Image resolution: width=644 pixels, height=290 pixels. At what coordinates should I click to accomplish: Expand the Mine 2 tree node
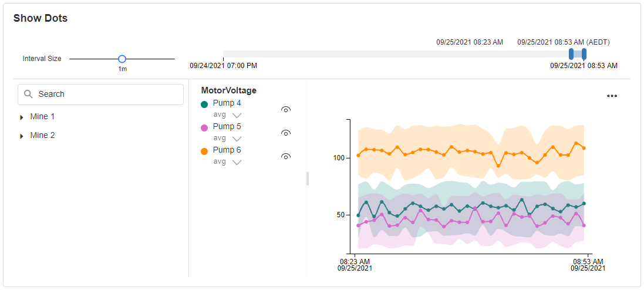tap(22, 136)
